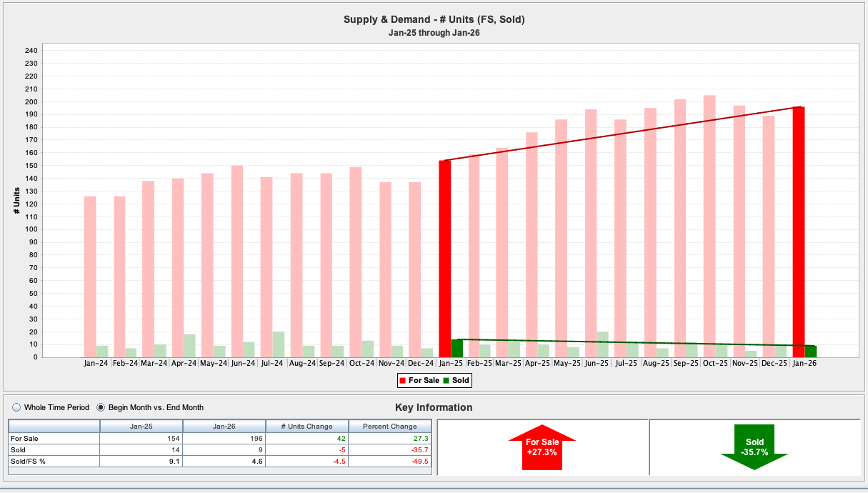
Task: Sort by the # Units Change column header
Action: [x=307, y=427]
